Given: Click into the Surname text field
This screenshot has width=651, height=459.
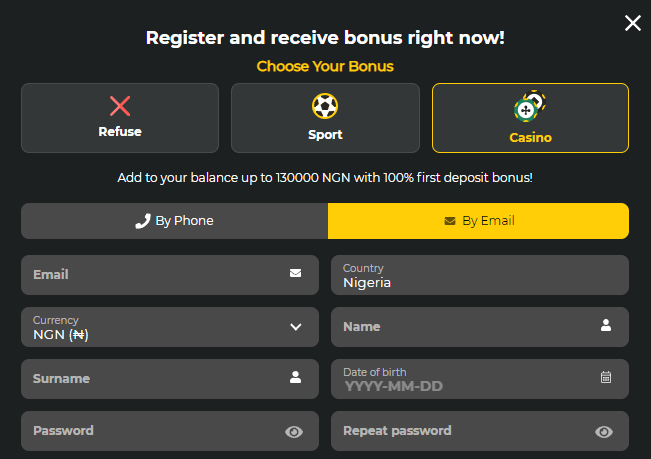Looking at the screenshot, I should [150, 378].
